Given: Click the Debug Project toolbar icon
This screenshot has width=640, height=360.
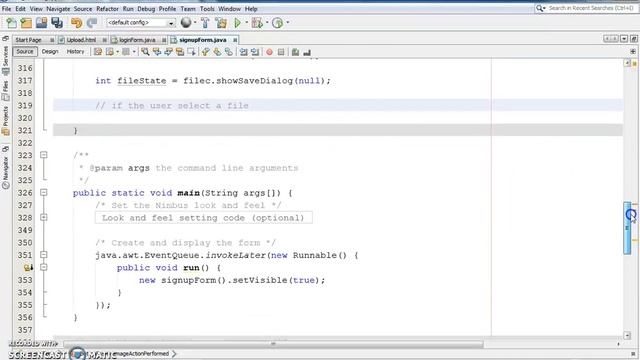Looking at the screenshot, I should [x=257, y=23].
